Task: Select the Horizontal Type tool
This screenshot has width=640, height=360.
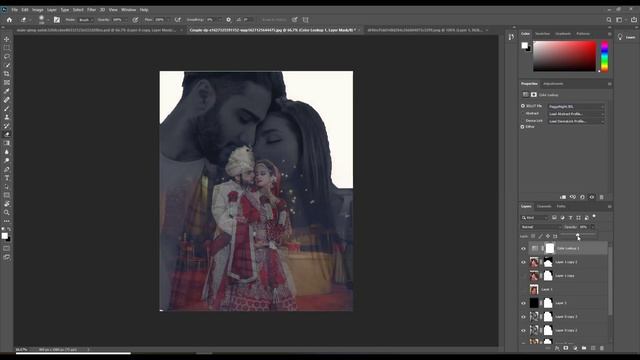Action: [x=7, y=178]
